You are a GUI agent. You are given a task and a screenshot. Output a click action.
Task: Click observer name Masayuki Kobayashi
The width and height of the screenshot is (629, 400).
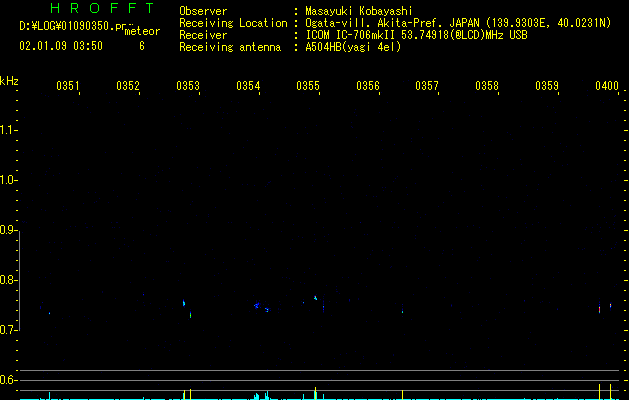point(359,11)
